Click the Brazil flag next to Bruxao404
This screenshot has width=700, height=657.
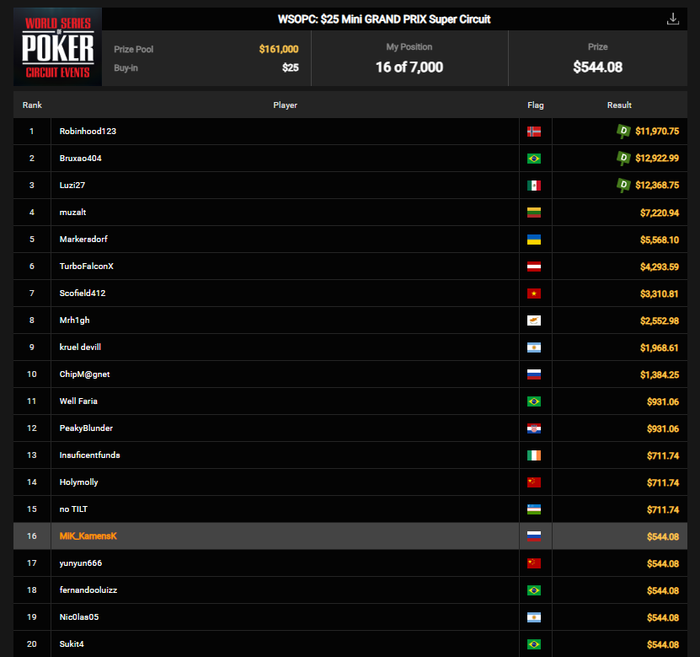click(x=534, y=158)
